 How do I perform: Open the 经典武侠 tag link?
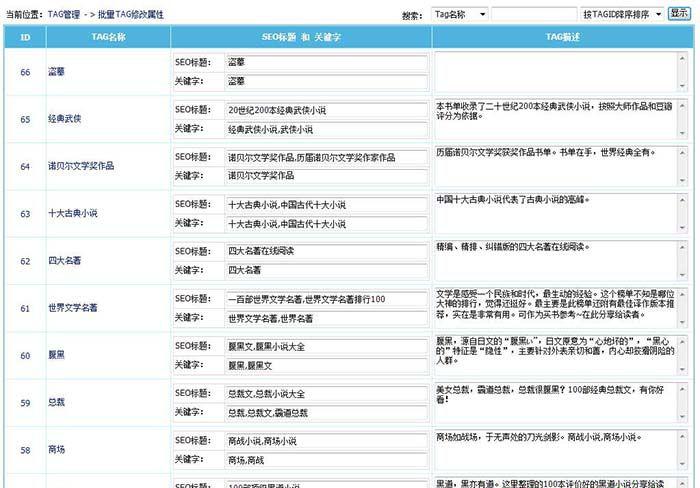(x=65, y=119)
